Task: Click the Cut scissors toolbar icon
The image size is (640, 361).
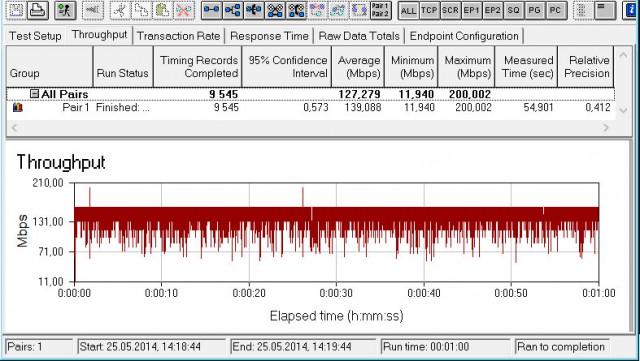Action: 120,11
